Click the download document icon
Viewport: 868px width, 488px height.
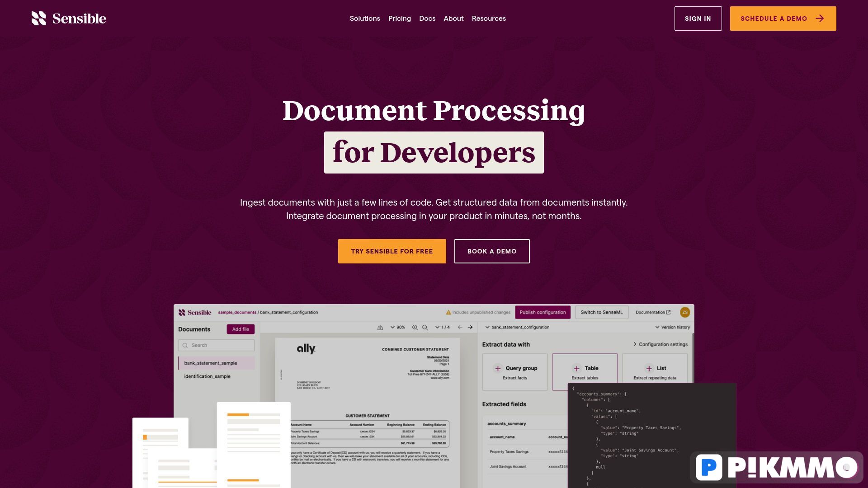point(380,327)
